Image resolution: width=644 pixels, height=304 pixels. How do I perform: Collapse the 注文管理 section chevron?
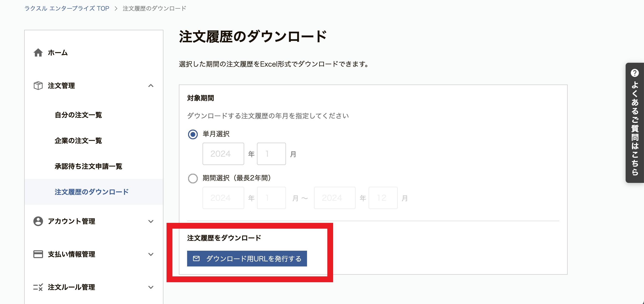pos(151,86)
